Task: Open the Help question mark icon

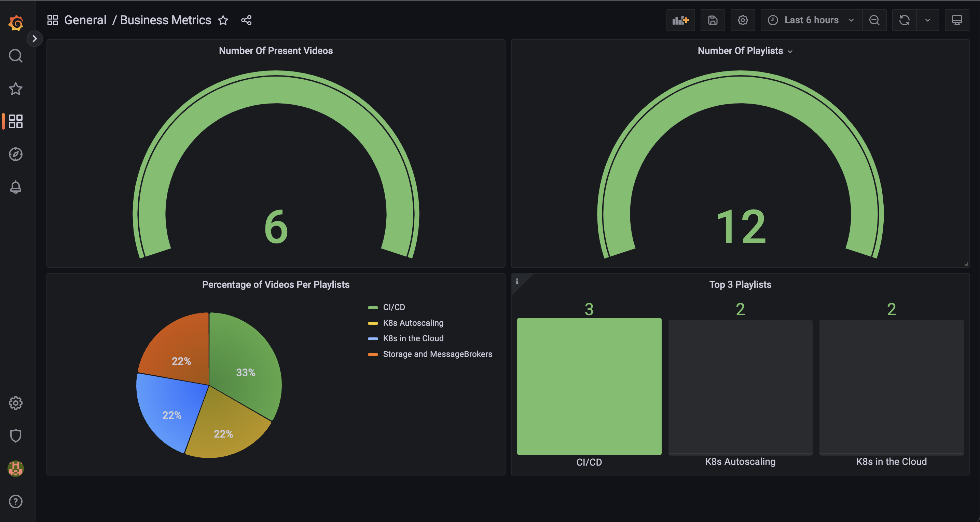Action: (x=16, y=501)
